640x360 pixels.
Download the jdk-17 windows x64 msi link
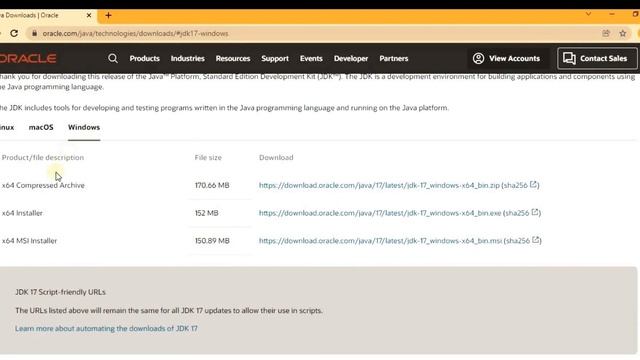tap(380, 241)
